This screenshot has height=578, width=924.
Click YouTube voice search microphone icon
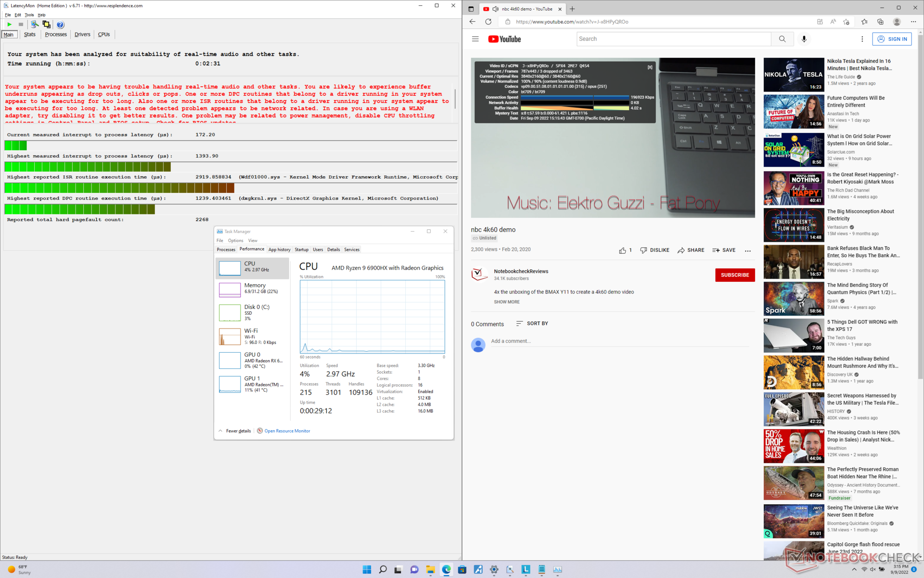[804, 39]
